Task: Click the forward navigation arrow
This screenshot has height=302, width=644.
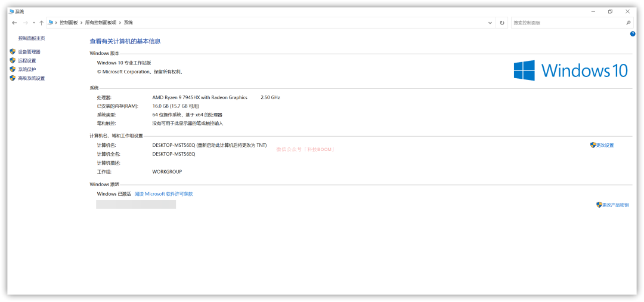Action: tap(26, 23)
